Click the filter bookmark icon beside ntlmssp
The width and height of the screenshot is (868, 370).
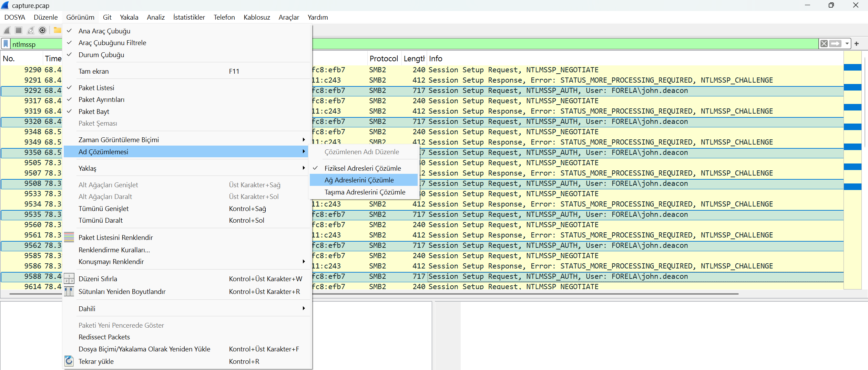pyautogui.click(x=6, y=44)
